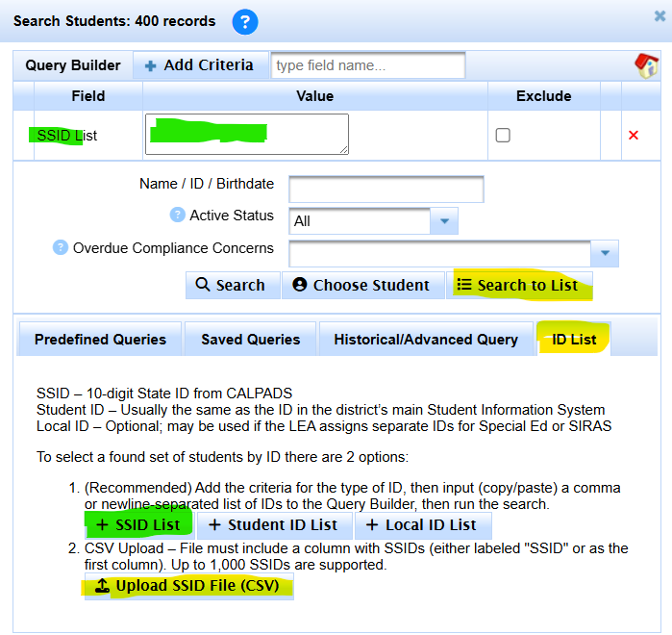This screenshot has width=672, height=635.
Task: Add the Local ID List criteria
Action: (x=423, y=525)
